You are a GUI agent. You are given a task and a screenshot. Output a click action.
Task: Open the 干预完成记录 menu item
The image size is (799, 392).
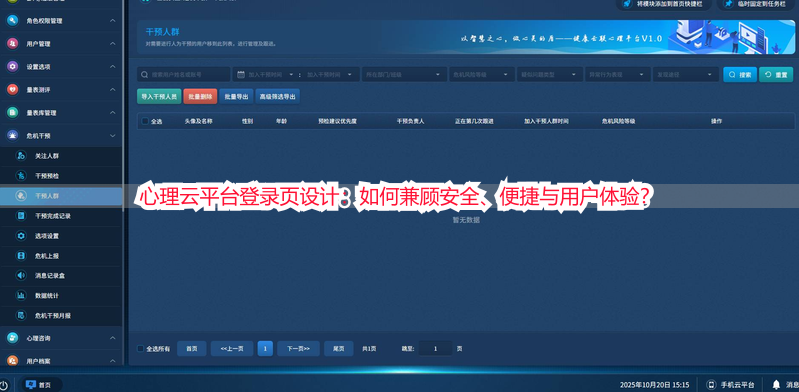61,216
